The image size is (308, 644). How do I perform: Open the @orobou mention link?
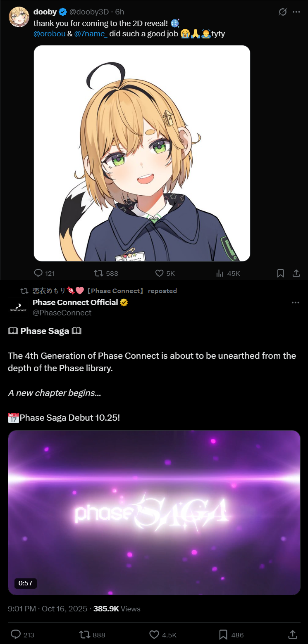coord(49,34)
